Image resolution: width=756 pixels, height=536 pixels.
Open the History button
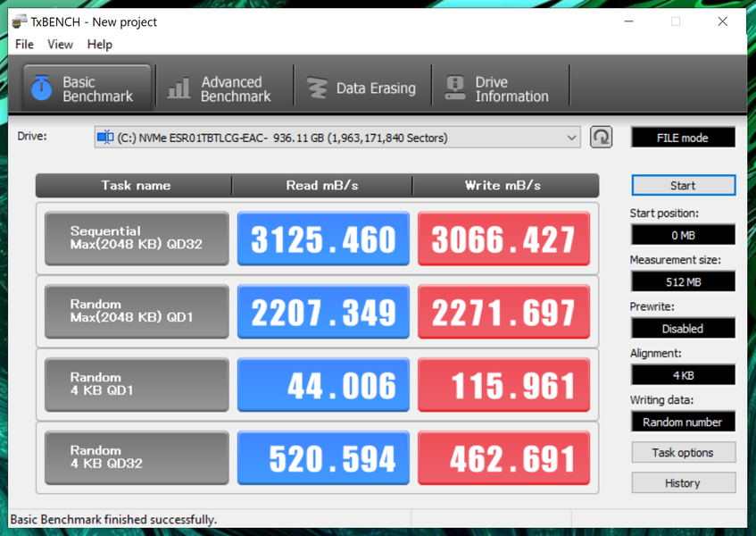[683, 483]
